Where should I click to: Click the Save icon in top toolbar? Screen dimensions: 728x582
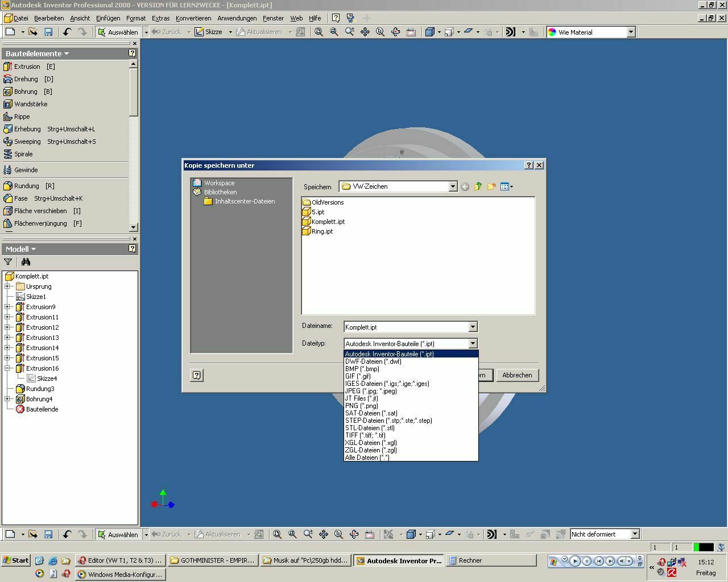pos(48,32)
